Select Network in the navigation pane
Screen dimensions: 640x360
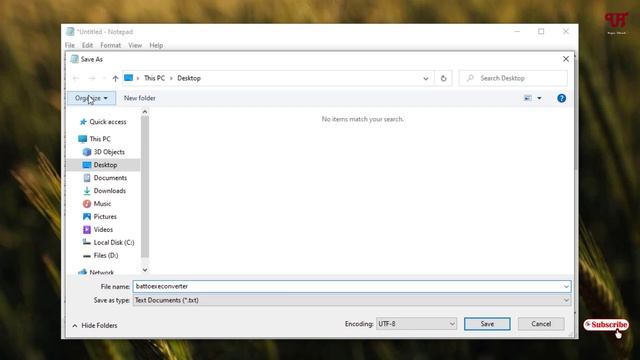102,272
